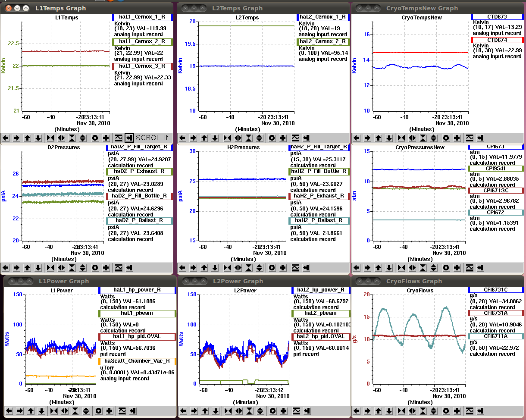526x420 pixels.
Task: Select the haL1_pbeam legend entry
Action: coord(138,313)
